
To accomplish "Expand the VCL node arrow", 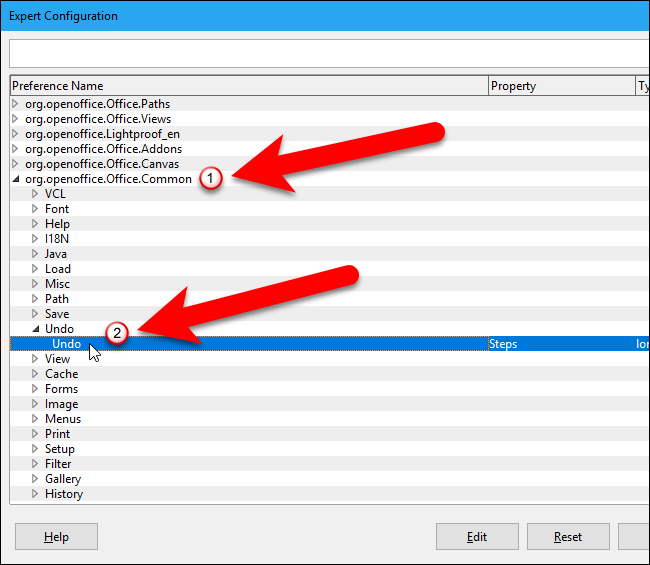I will [35, 194].
